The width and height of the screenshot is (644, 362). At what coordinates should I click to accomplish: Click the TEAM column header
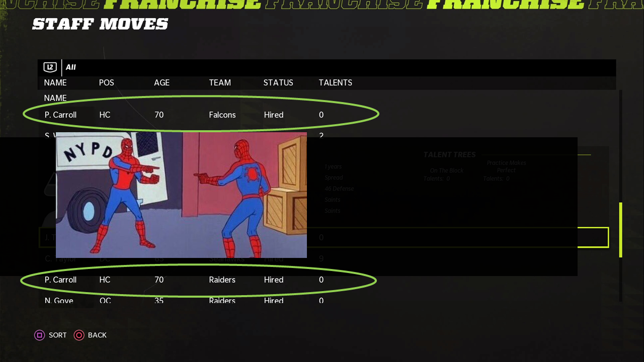coord(220,82)
